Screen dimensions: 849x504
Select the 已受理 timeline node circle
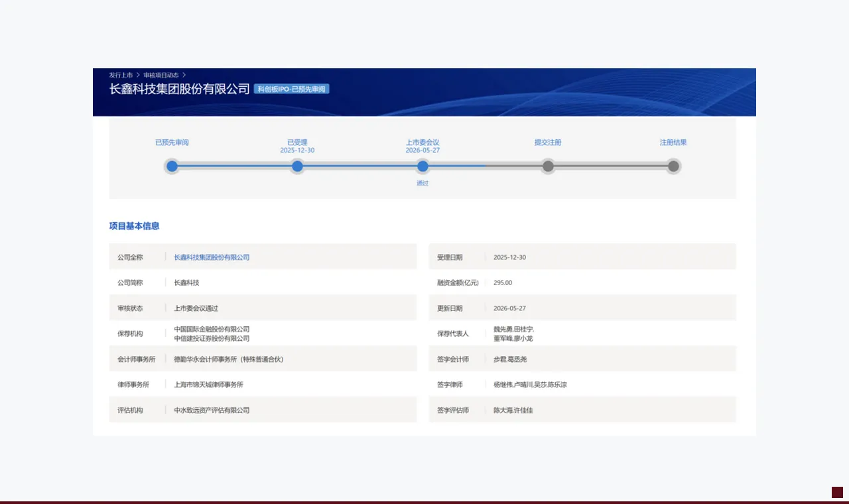297,166
